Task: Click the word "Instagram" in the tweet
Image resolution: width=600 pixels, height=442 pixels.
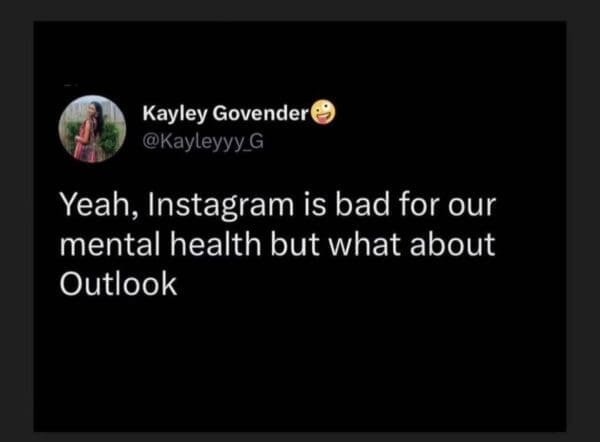Action: [x=221, y=206]
